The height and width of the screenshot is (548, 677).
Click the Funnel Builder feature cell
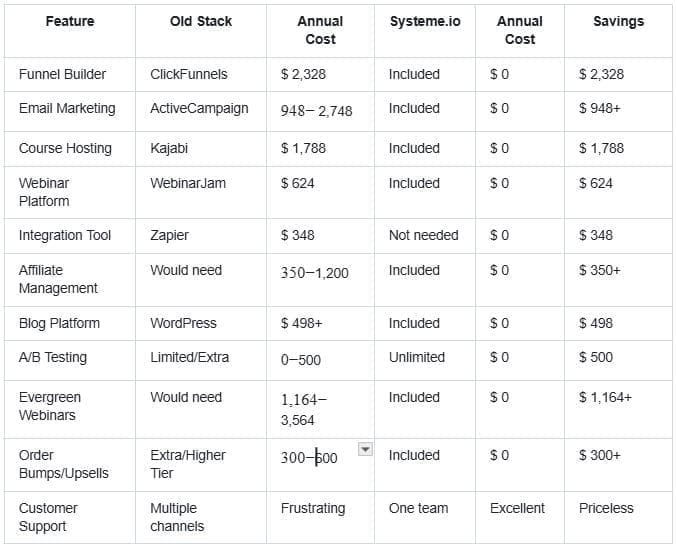tap(62, 74)
